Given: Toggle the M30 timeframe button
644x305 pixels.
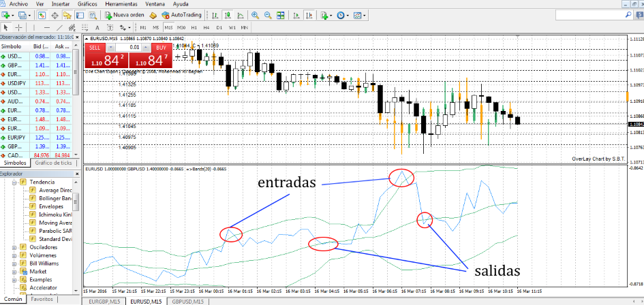Looking at the screenshot, I should (181, 27).
